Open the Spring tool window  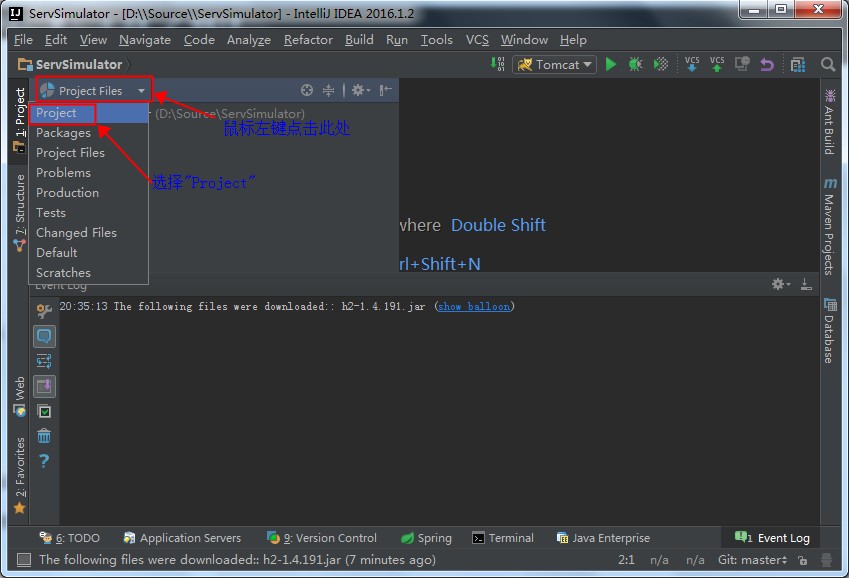tap(426, 538)
